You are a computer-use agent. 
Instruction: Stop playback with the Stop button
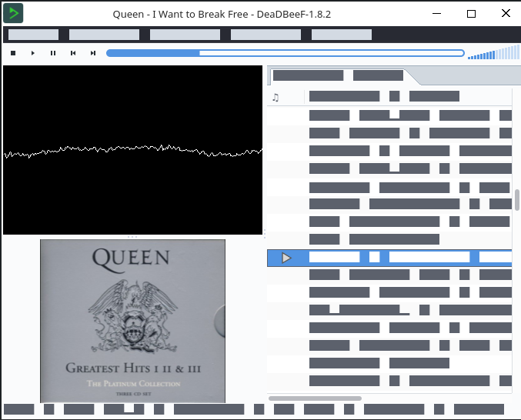pos(13,53)
